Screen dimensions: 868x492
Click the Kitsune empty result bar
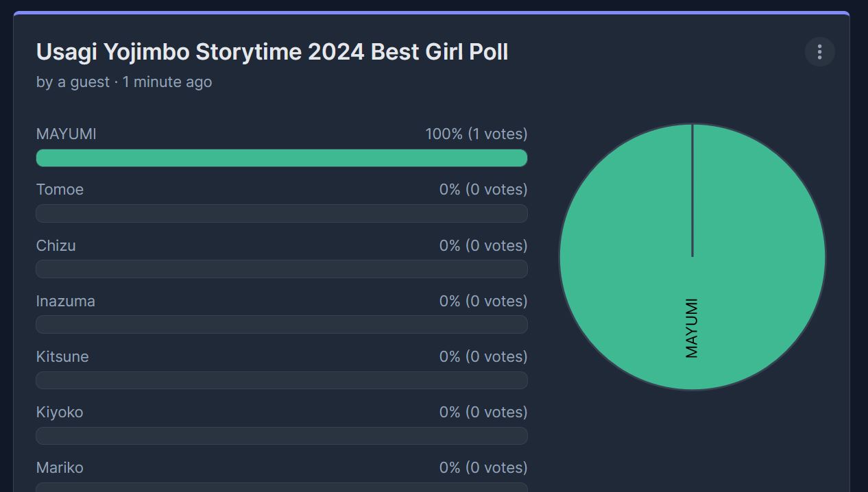(281, 380)
